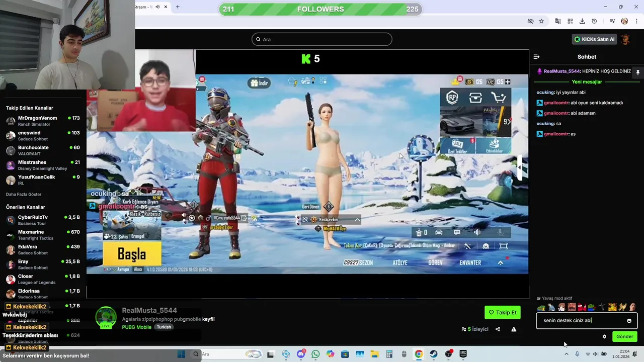The height and width of the screenshot is (362, 644).
Task: Open chat settings gear icon
Action: pyautogui.click(x=604, y=337)
